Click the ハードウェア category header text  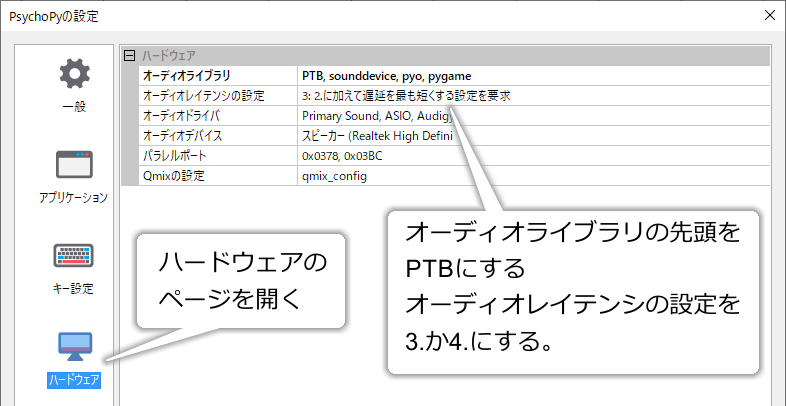coord(168,56)
